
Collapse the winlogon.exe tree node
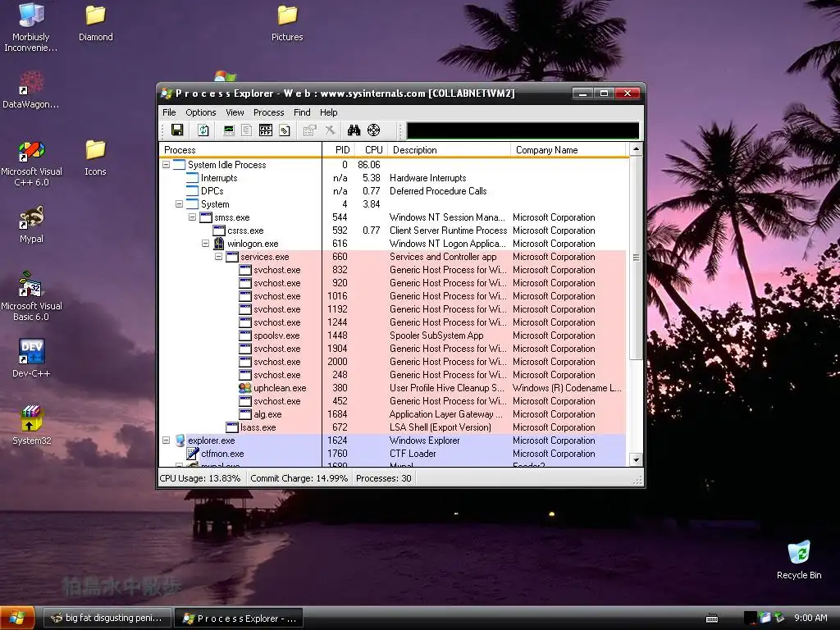[205, 243]
